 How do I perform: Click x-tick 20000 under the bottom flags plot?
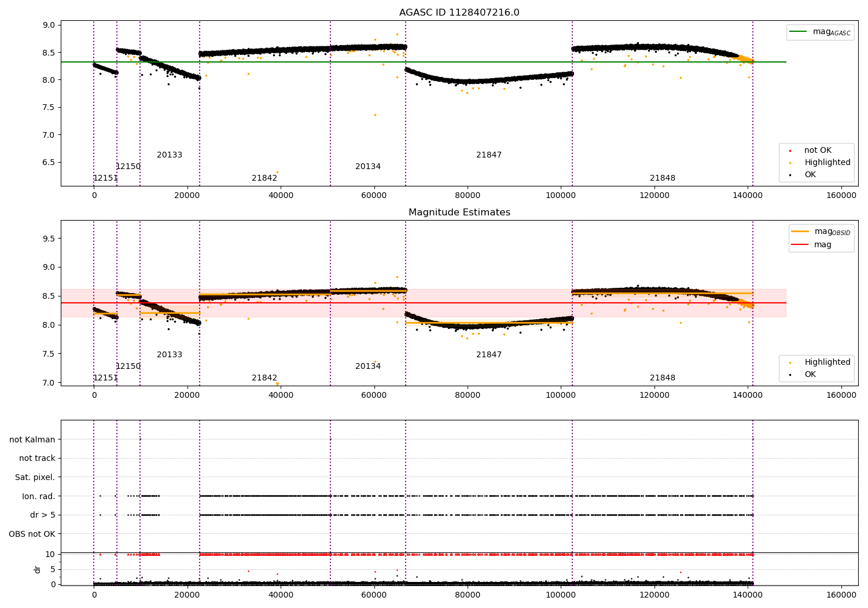pyautogui.click(x=187, y=595)
